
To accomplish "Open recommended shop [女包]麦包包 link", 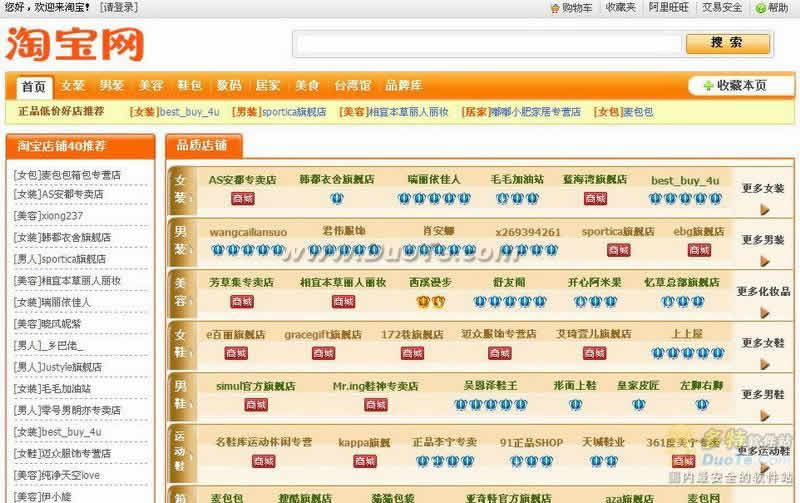I will tap(623, 112).
